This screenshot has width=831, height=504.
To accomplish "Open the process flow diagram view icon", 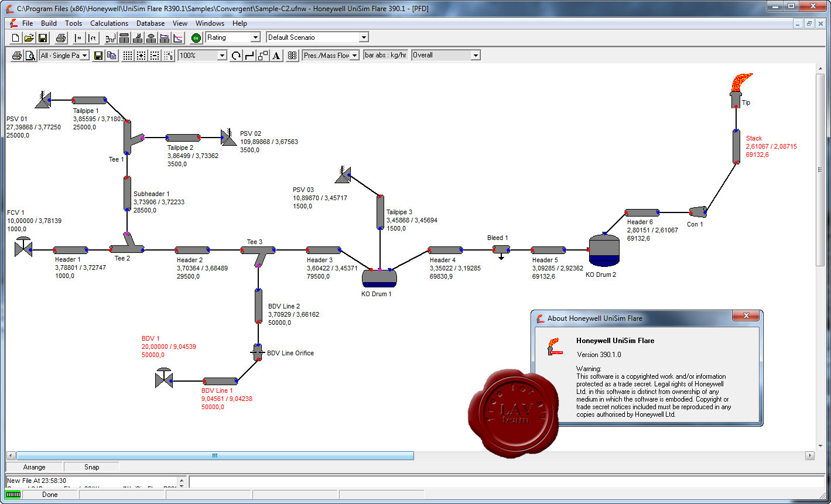I will click(x=110, y=37).
